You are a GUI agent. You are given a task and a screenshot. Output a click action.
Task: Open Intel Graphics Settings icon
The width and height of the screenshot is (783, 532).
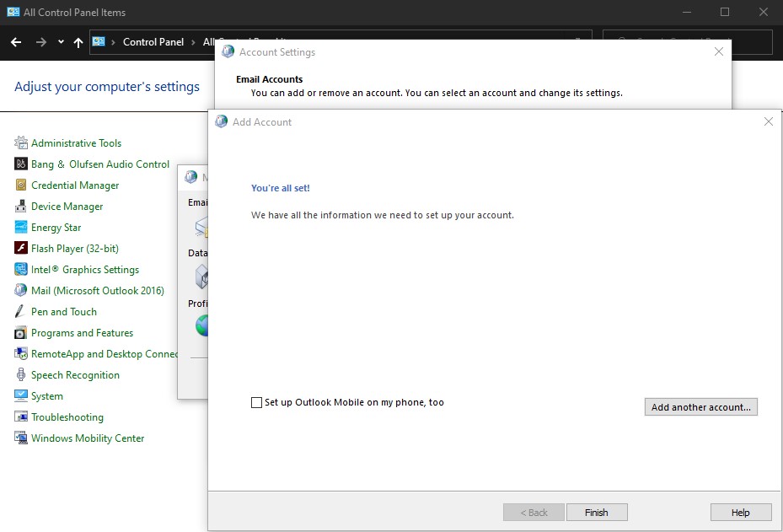pos(21,269)
